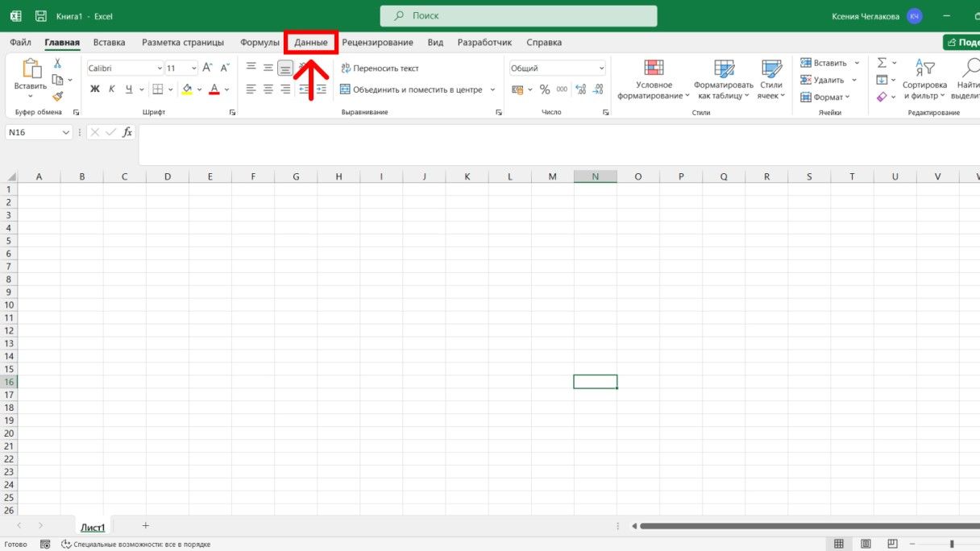Switch to the Формулы tab
The image size is (980, 551).
260,43
